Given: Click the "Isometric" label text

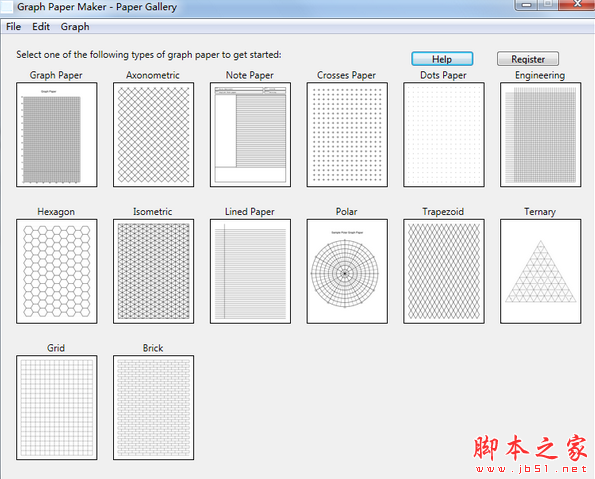Looking at the screenshot, I should click(x=153, y=212).
